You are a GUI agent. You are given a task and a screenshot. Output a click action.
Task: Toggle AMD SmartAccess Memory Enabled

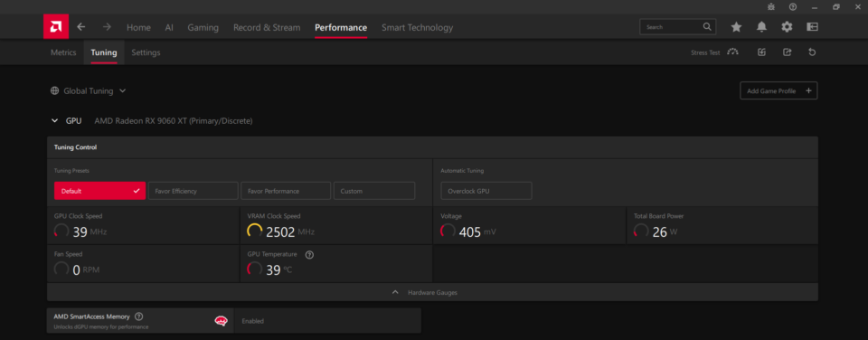tap(327, 321)
